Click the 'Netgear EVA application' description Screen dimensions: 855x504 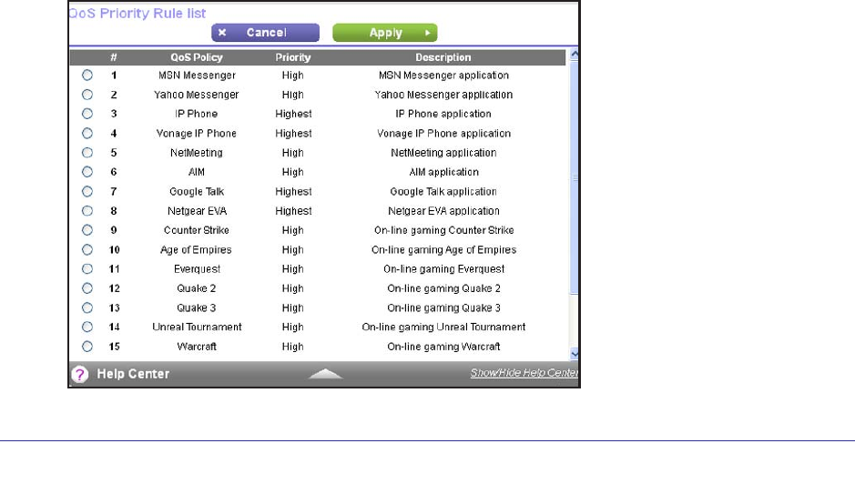[443, 211]
